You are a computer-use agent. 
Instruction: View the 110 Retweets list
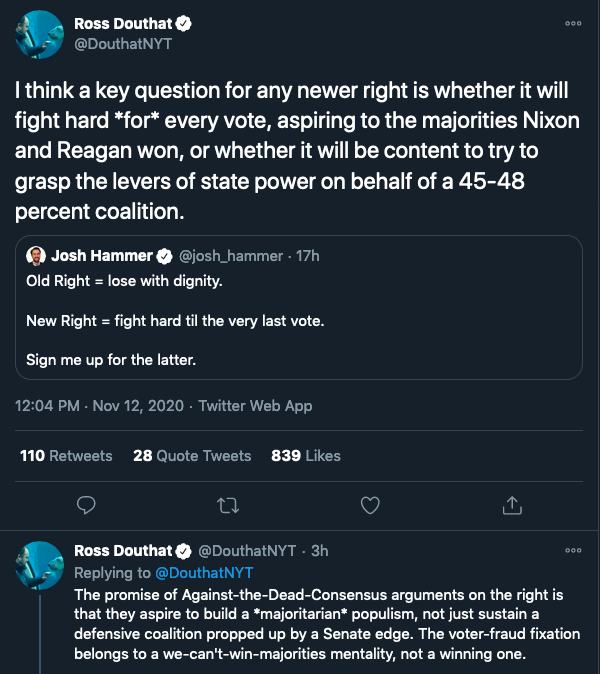[66, 455]
